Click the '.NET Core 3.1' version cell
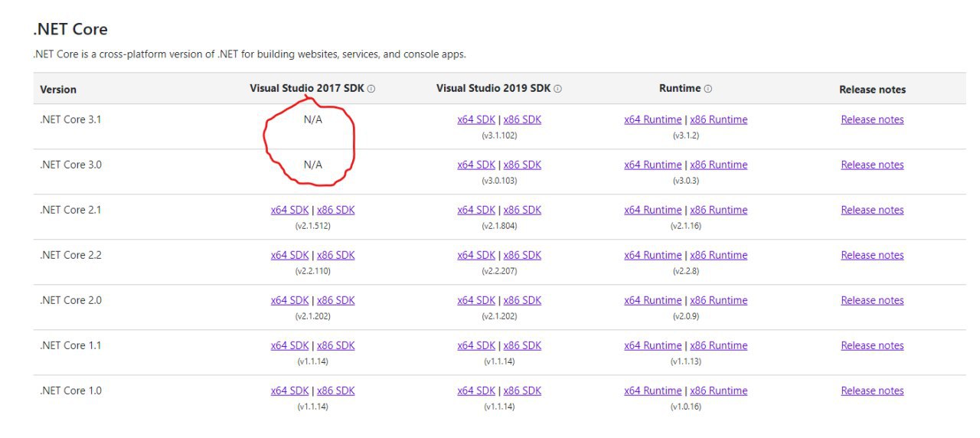 coord(70,119)
